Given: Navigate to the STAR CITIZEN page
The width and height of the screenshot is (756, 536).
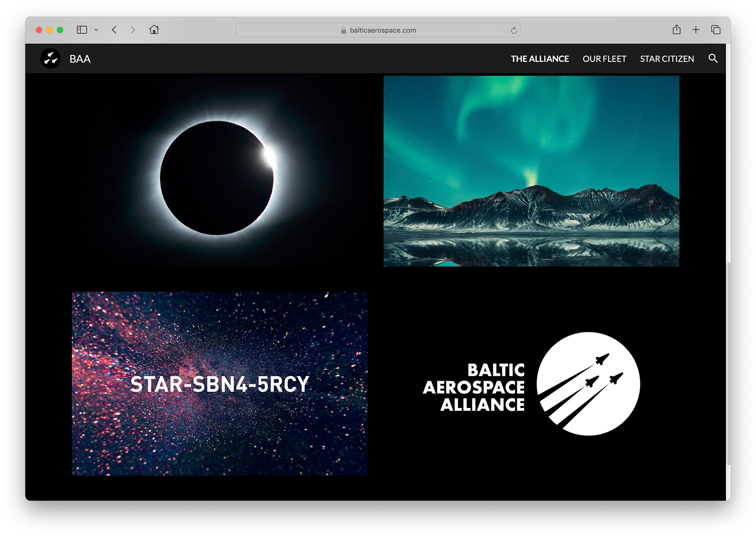Looking at the screenshot, I should (667, 59).
